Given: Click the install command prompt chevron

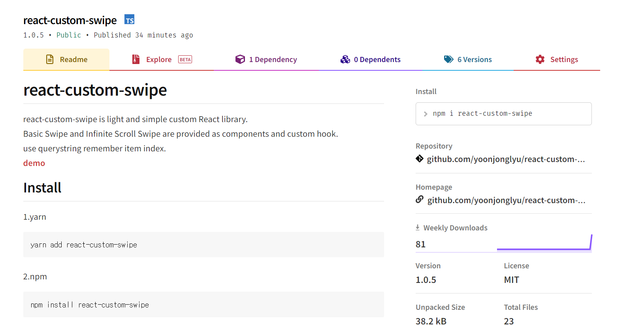Looking at the screenshot, I should (426, 114).
